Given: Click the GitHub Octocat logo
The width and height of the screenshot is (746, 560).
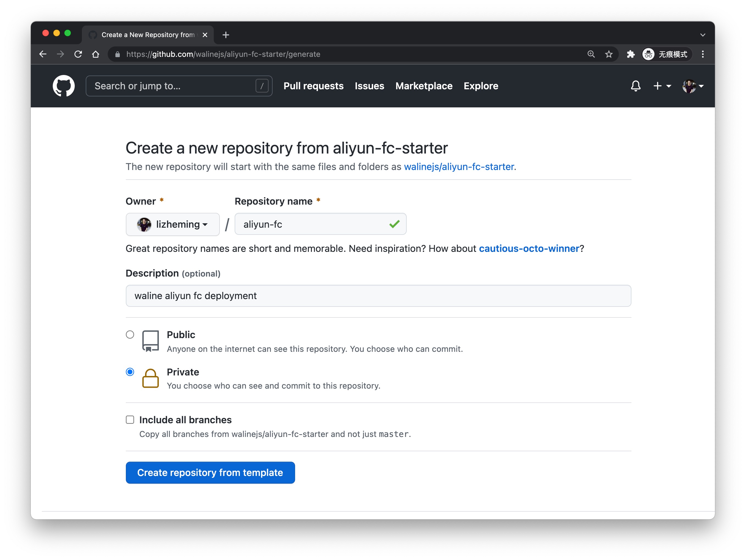Looking at the screenshot, I should (63, 86).
